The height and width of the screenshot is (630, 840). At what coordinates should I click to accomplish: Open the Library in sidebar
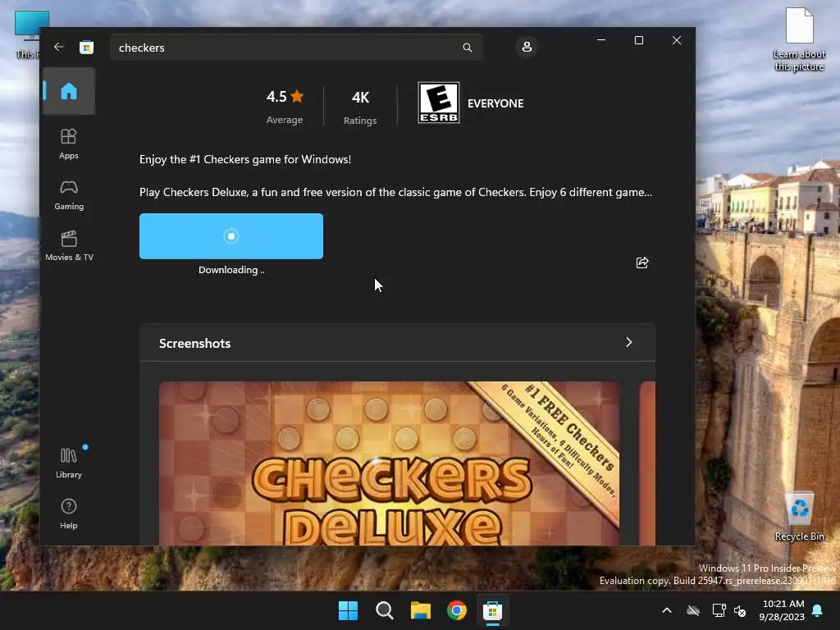(69, 463)
